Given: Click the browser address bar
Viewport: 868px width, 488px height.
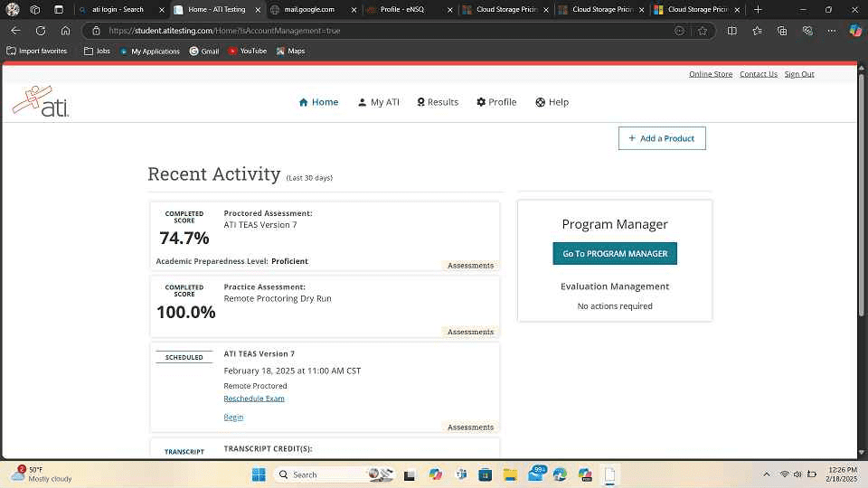Looking at the screenshot, I should click(x=380, y=30).
